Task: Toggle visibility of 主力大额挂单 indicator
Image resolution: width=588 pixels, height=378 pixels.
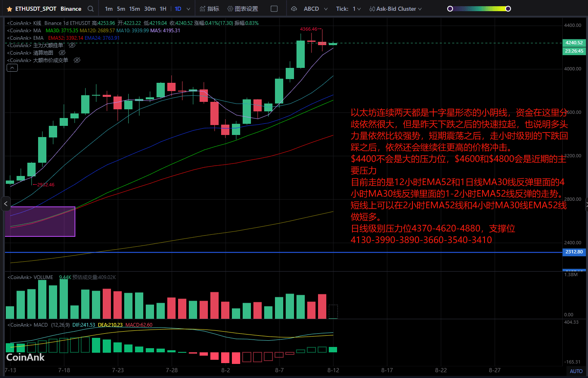Action: tap(72, 45)
